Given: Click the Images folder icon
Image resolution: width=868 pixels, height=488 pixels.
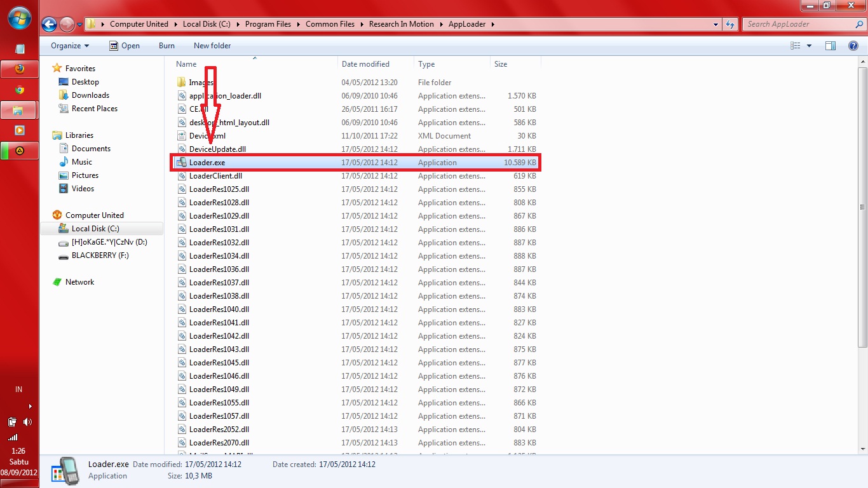Looking at the screenshot, I should [x=182, y=83].
